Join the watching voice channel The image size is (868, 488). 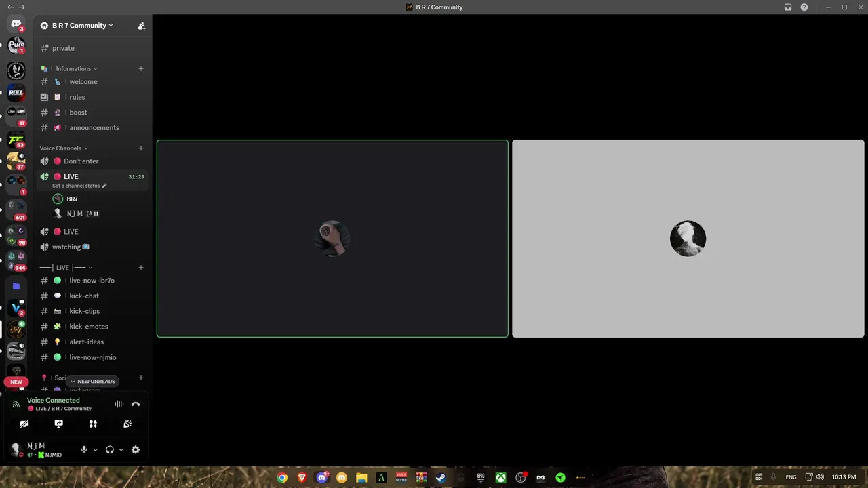point(93,247)
